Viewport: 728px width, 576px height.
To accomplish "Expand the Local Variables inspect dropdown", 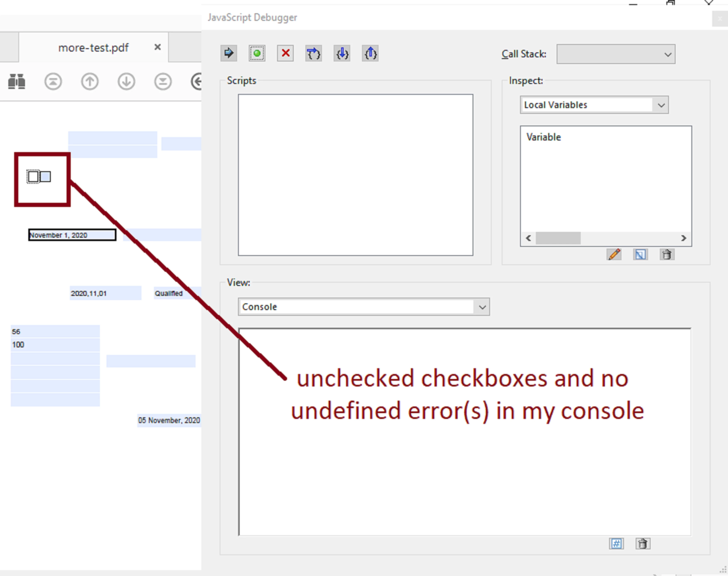I will tap(660, 105).
